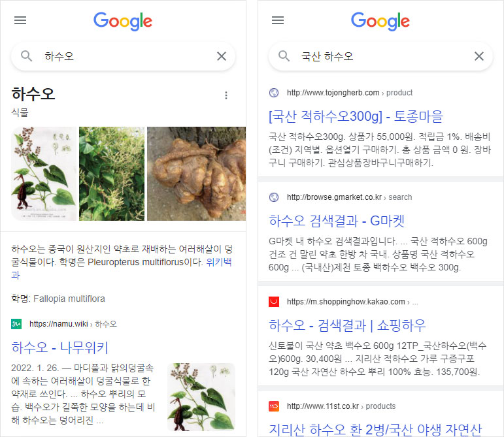
Task: Open '하수오 검색결과 - G마켓' result
Action: pyautogui.click(x=337, y=219)
